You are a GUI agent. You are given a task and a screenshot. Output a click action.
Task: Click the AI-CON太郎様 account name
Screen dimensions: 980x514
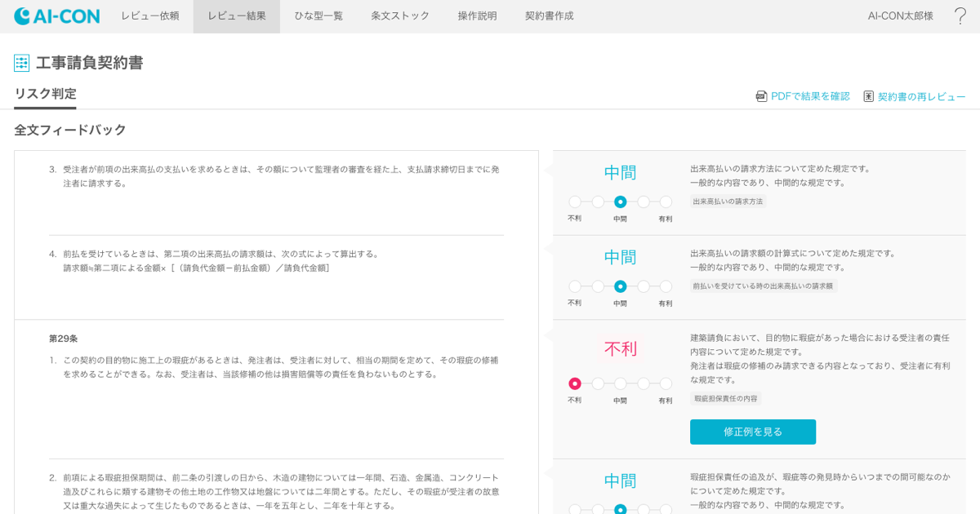(x=900, y=16)
